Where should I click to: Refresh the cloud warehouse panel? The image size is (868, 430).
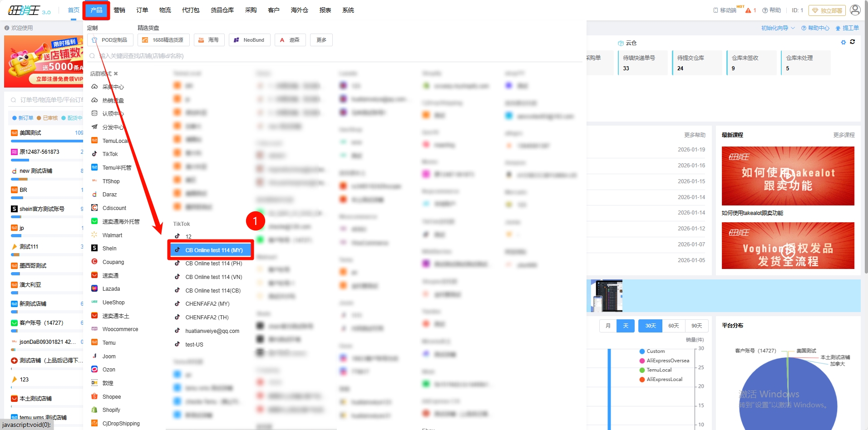853,42
